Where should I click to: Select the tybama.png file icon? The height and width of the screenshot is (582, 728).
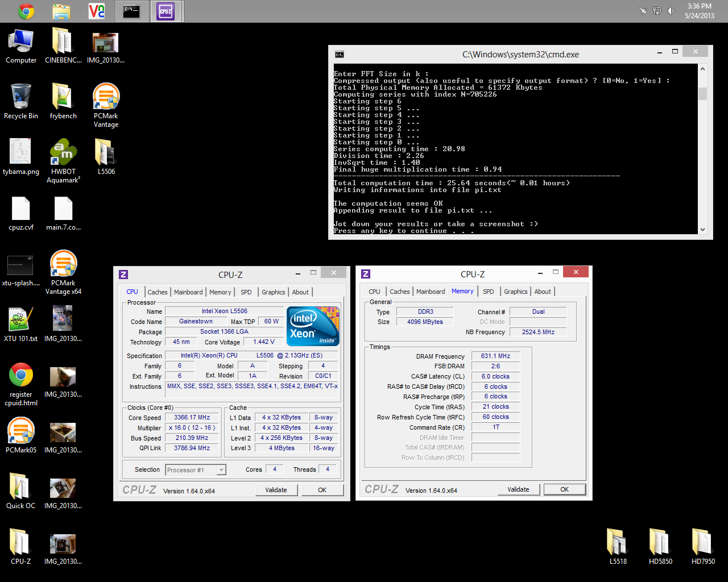click(x=21, y=157)
